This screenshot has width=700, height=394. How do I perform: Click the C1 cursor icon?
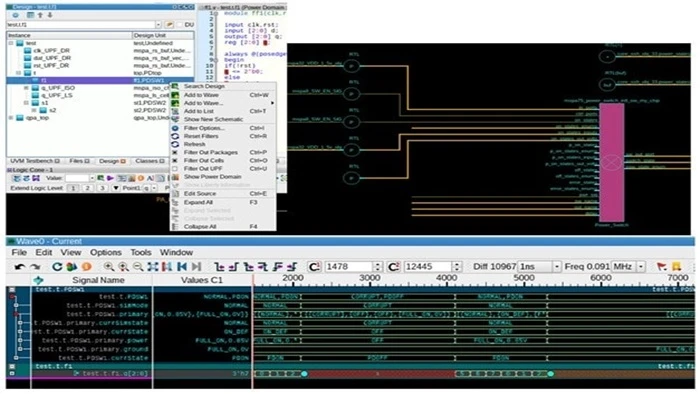(314, 267)
